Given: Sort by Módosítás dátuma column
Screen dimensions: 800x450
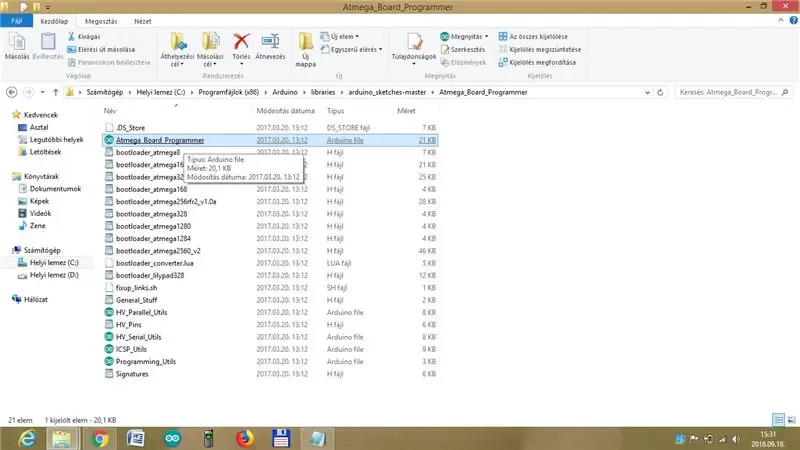Looking at the screenshot, I should [286, 111].
